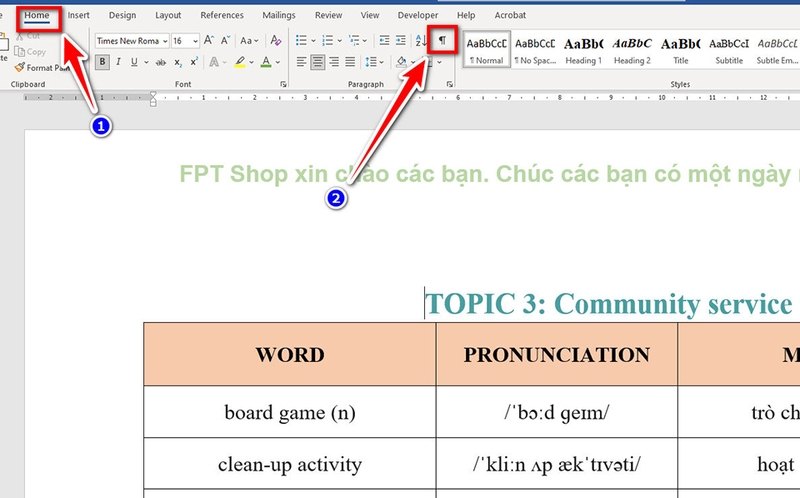
Task: Align text left
Action: pos(302,62)
